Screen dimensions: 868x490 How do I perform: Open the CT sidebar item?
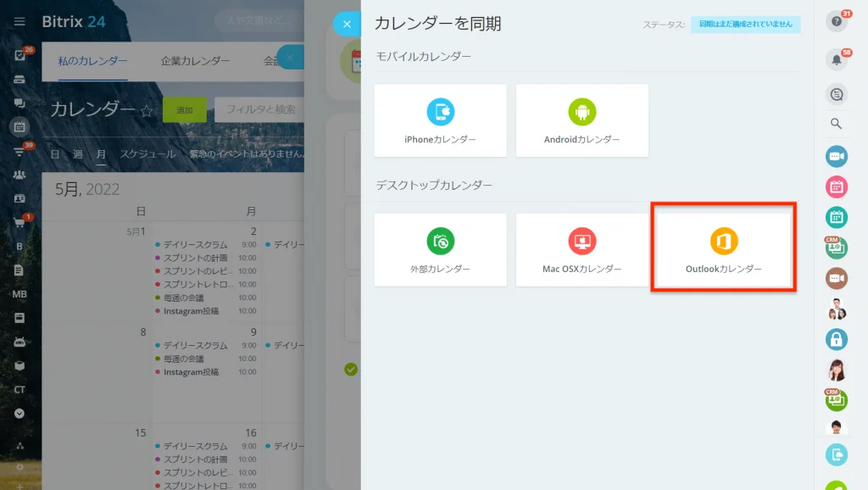(19, 389)
